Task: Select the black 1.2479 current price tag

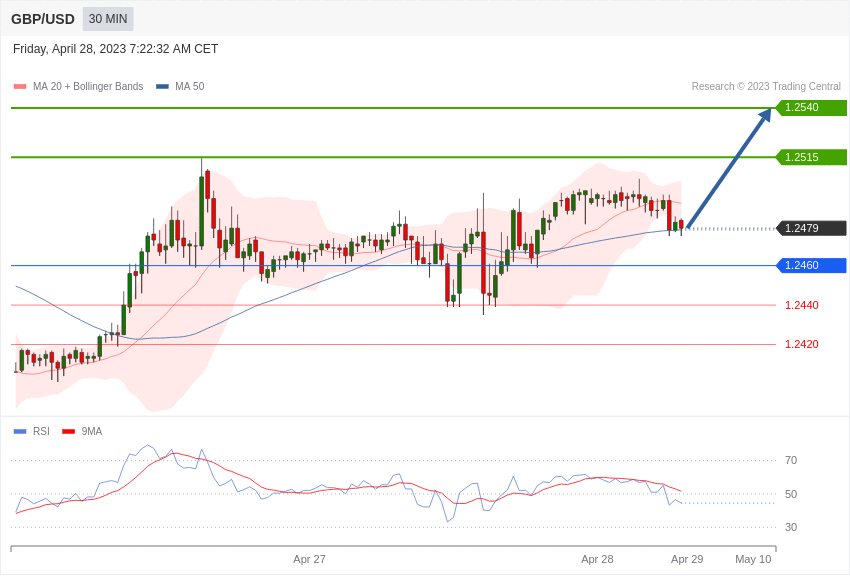Action: click(x=811, y=228)
